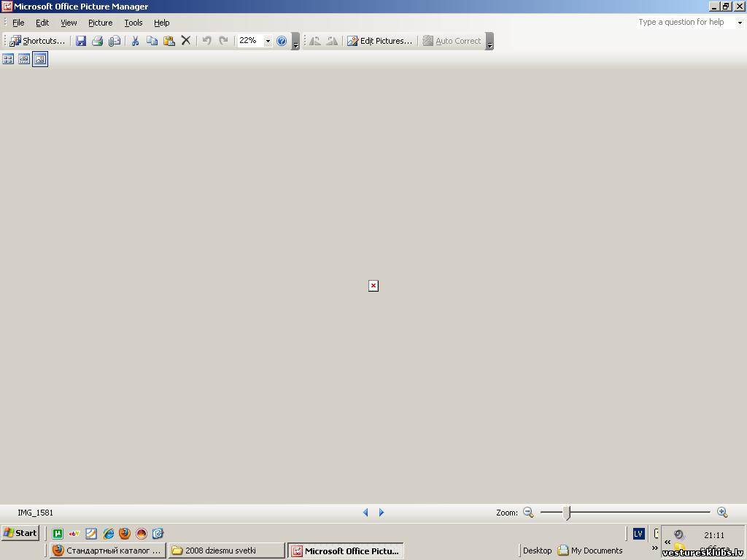Image resolution: width=747 pixels, height=560 pixels.
Task: Click the Print icon
Action: pos(98,41)
